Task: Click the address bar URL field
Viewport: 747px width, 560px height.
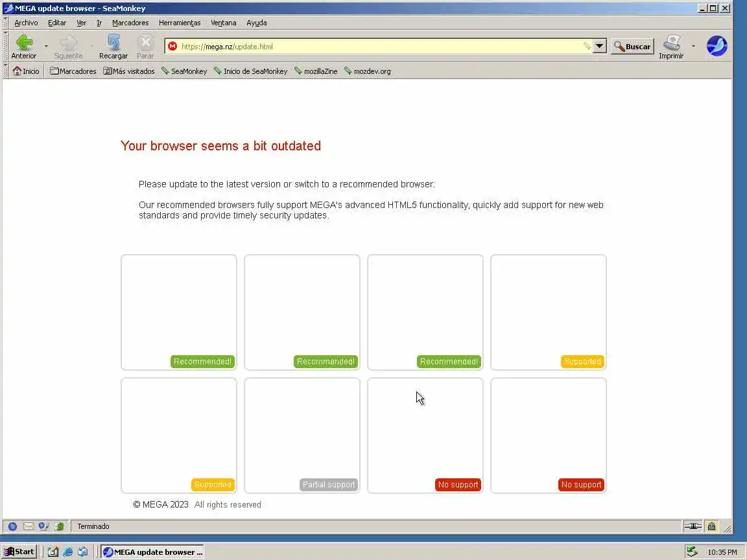Action: (x=381, y=46)
